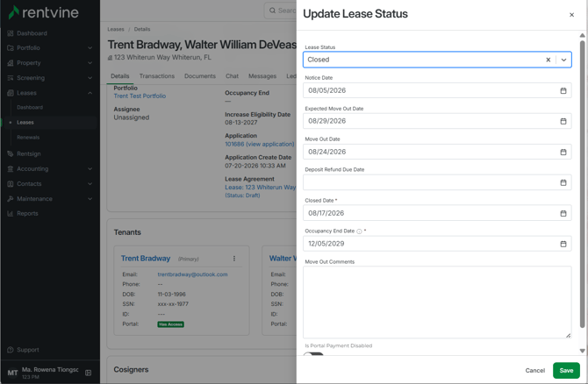The height and width of the screenshot is (384, 588).
Task: Click Leases breadcrumb link
Action: [116, 29]
